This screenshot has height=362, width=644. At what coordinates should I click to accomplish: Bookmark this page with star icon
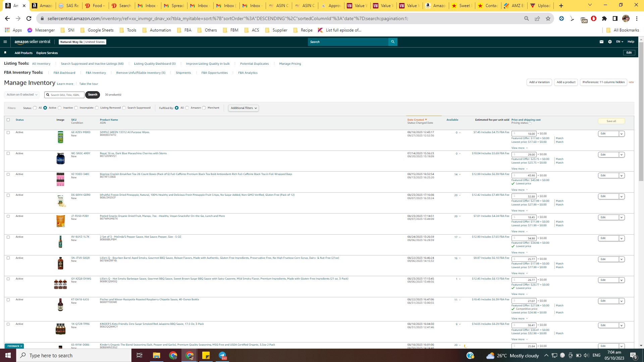(548, 18)
